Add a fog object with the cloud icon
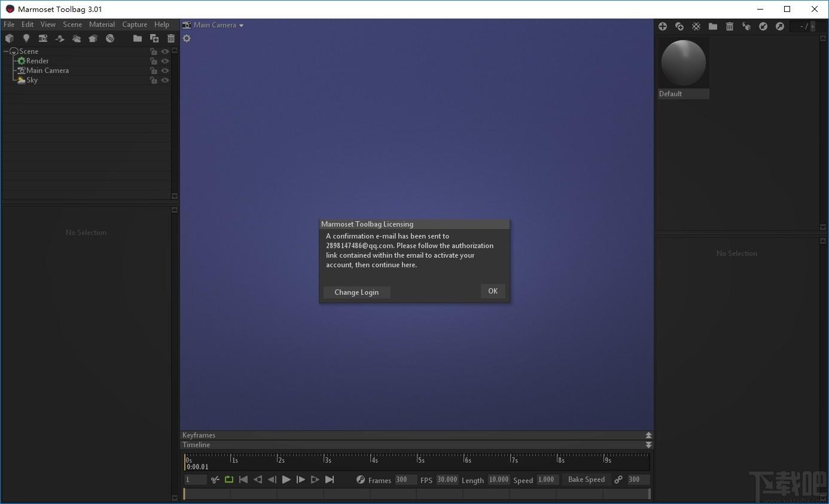 tap(76, 38)
